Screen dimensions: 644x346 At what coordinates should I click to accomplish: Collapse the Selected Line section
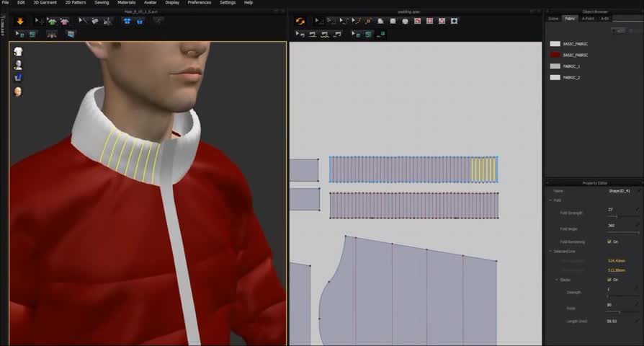pyautogui.click(x=551, y=251)
